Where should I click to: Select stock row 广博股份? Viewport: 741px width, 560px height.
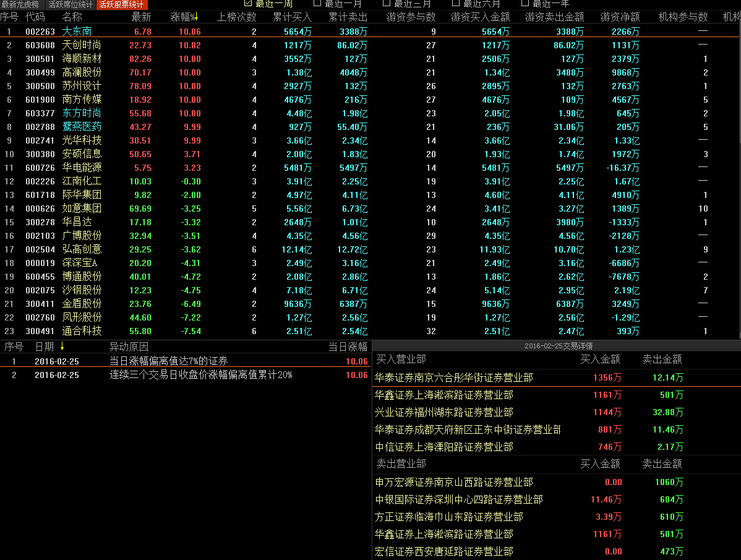coord(369,236)
